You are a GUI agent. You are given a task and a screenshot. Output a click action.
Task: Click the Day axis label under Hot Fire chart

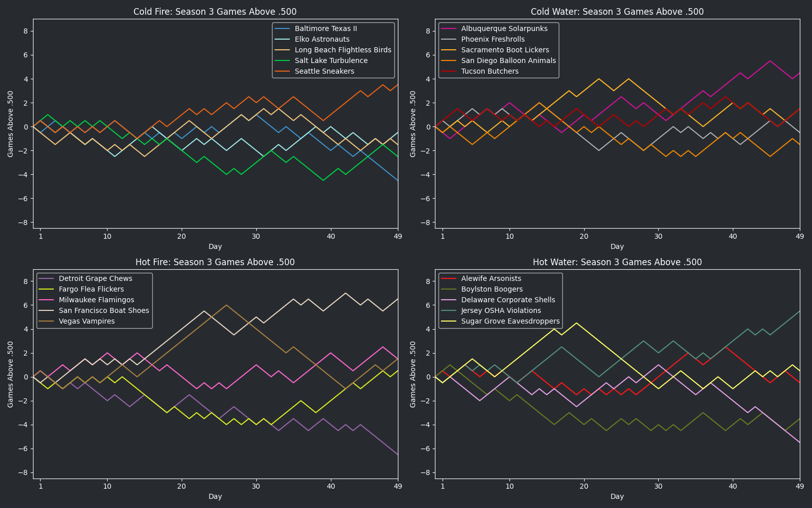(215, 496)
